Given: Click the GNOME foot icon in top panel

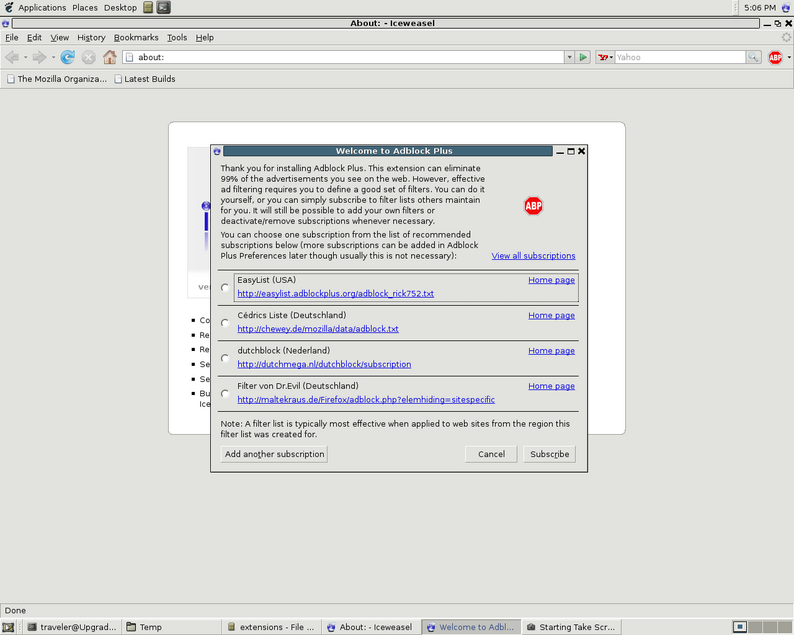Looking at the screenshot, I should tap(9, 7).
